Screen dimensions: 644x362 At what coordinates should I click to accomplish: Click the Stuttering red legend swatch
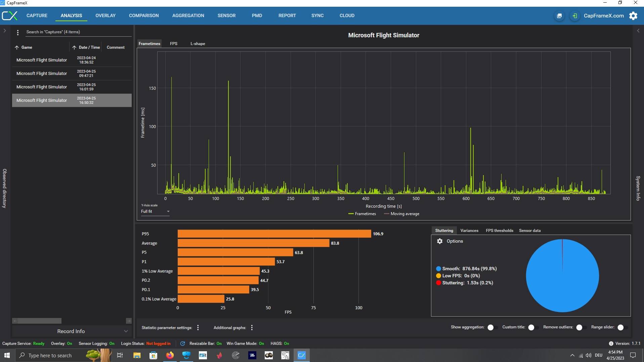(438, 283)
